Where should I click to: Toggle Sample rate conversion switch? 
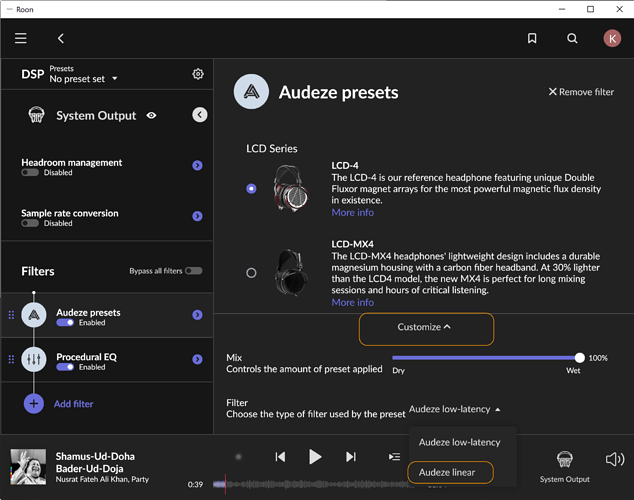coord(30,223)
